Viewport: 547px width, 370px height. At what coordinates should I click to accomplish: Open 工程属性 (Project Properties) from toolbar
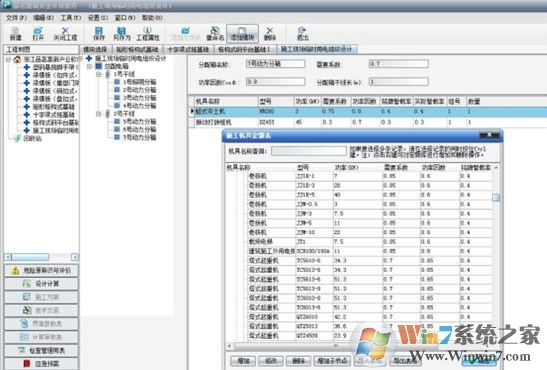click(x=148, y=33)
